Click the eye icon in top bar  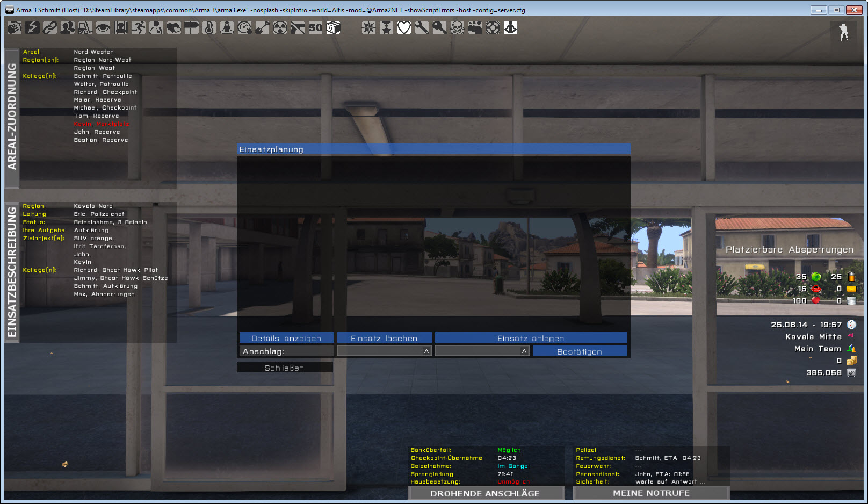click(103, 27)
